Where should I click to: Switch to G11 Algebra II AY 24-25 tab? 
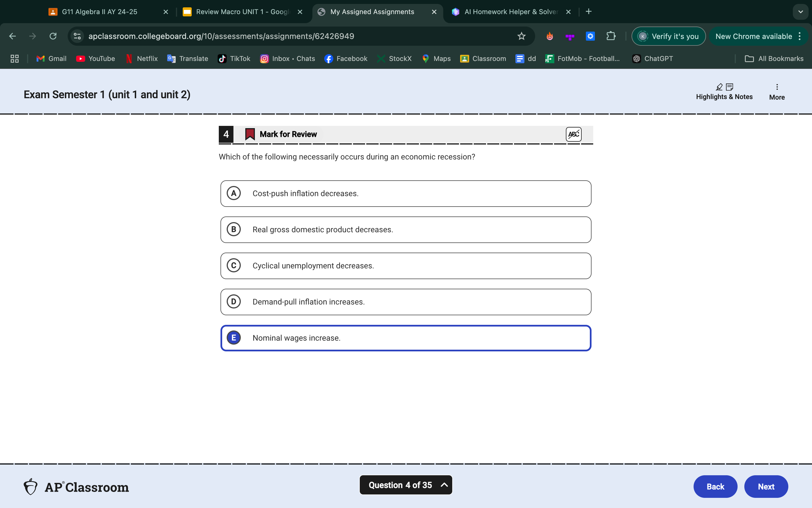tap(100, 12)
